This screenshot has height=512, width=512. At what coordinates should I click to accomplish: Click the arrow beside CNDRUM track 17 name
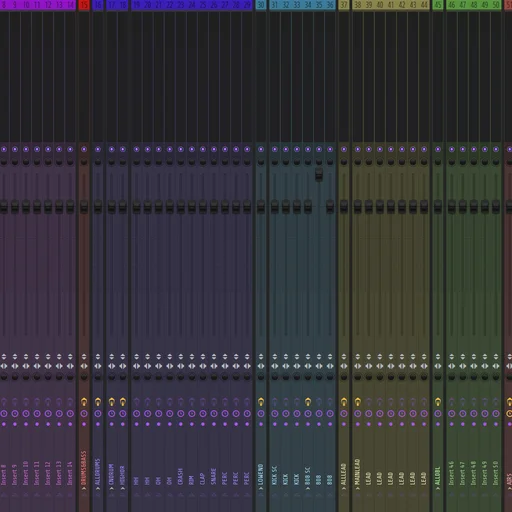pyautogui.click(x=112, y=488)
